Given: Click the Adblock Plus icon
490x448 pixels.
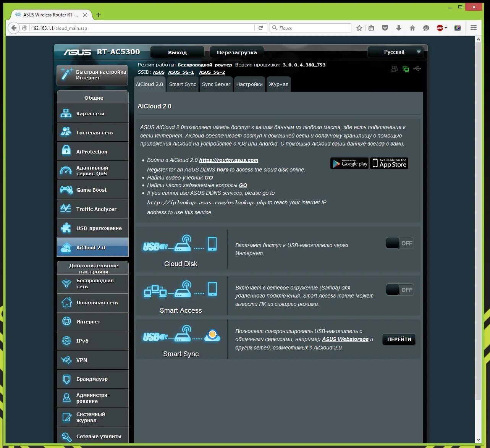Looking at the screenshot, I should 440,28.
